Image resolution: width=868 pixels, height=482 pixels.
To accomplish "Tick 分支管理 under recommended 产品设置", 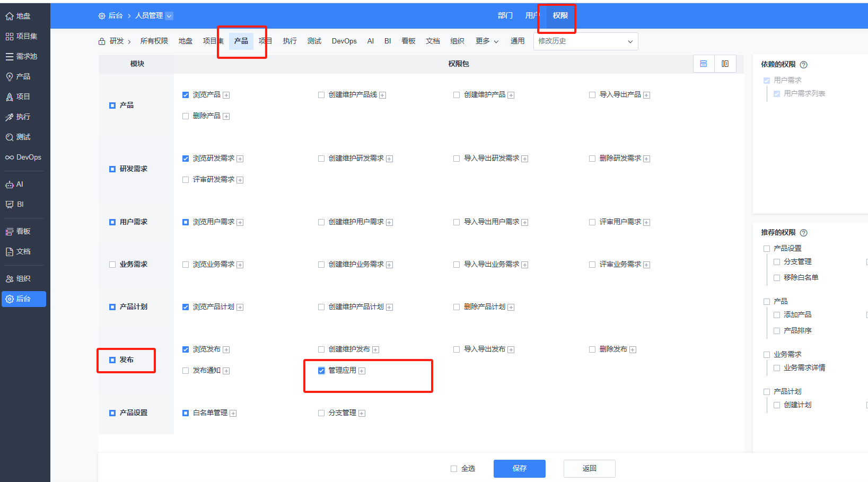I will tap(777, 262).
